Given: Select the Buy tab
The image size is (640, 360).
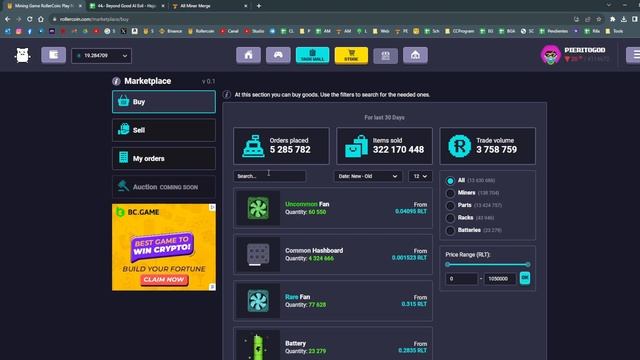Looking at the screenshot, I should coord(164,102).
